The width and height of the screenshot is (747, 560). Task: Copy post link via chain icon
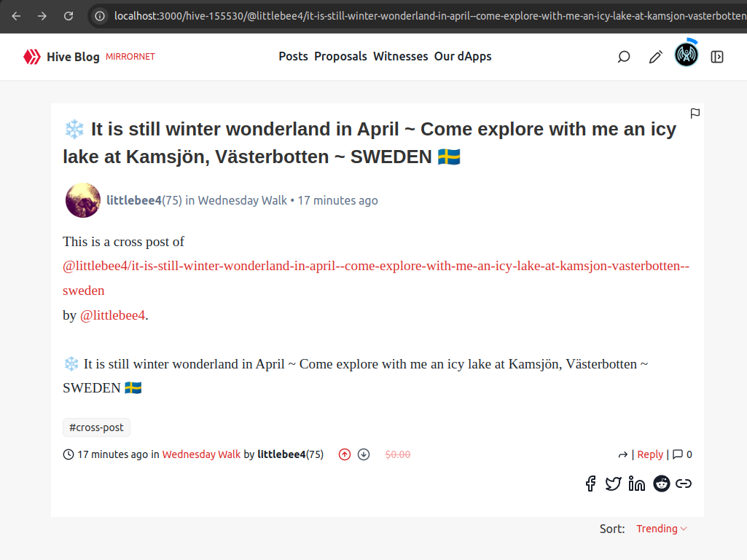(684, 484)
